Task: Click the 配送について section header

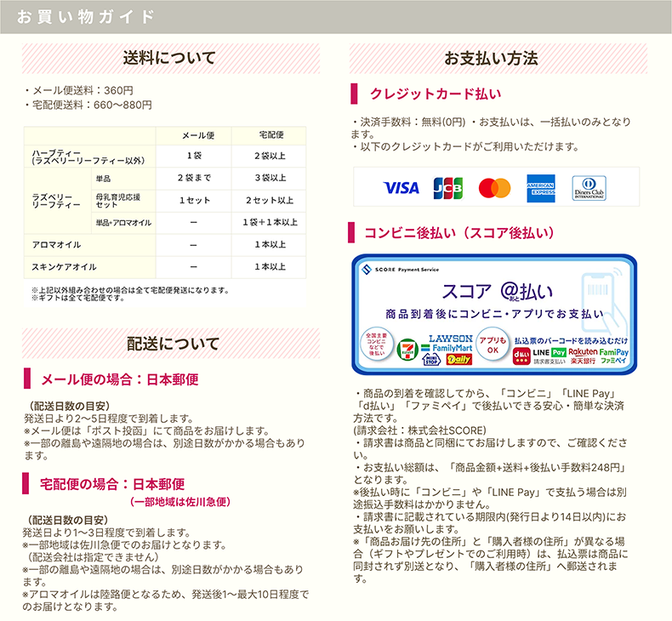Action: (169, 343)
